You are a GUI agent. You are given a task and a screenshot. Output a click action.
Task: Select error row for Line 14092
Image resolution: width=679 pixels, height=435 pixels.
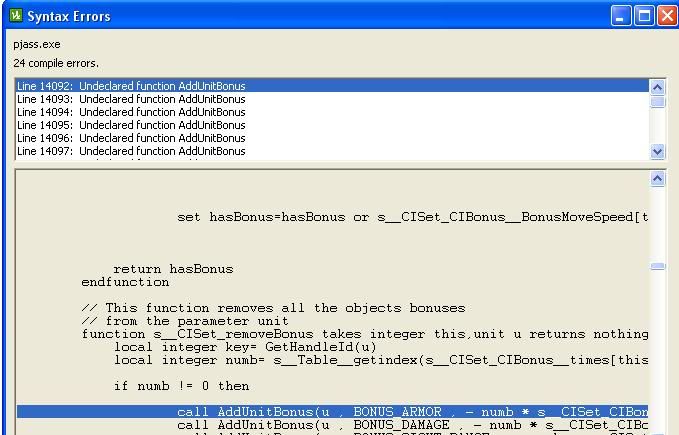[332, 86]
